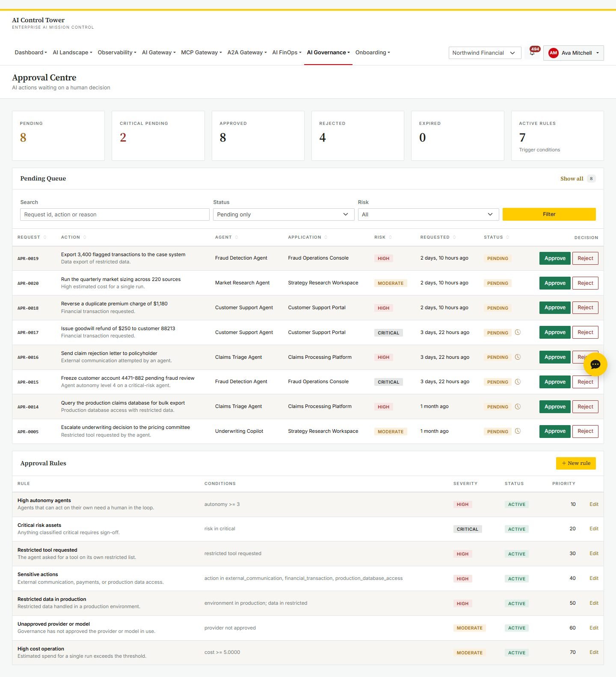The width and height of the screenshot is (616, 677).
Task: Click the yellow Filter button
Action: pos(549,214)
